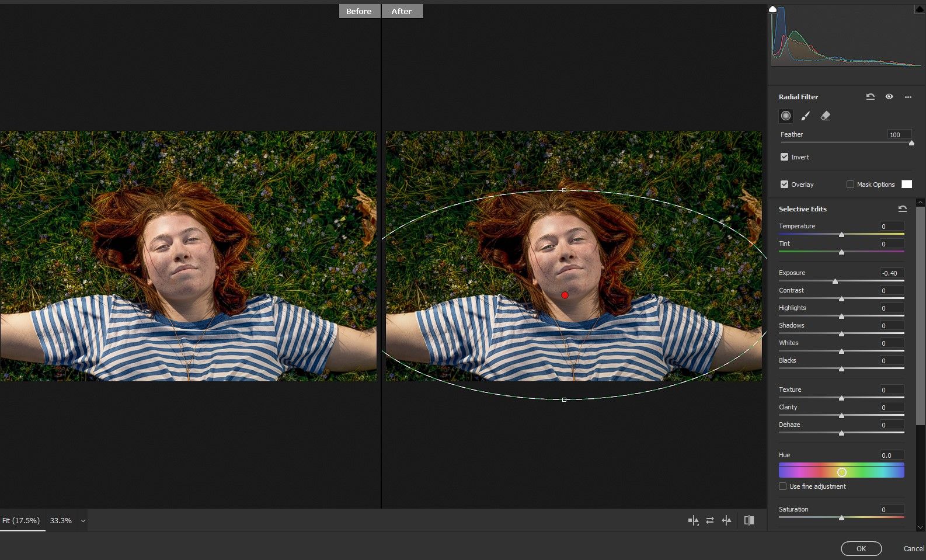Screen dimensions: 926x560
Task: Click the panel scrollbar down arrow
Action: click(x=921, y=527)
